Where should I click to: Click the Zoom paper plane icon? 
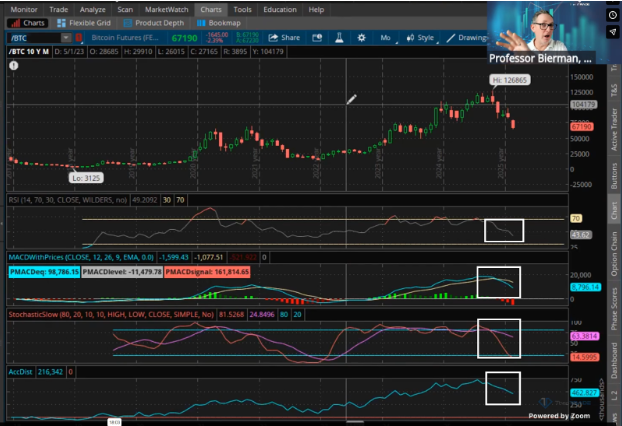pos(613,33)
